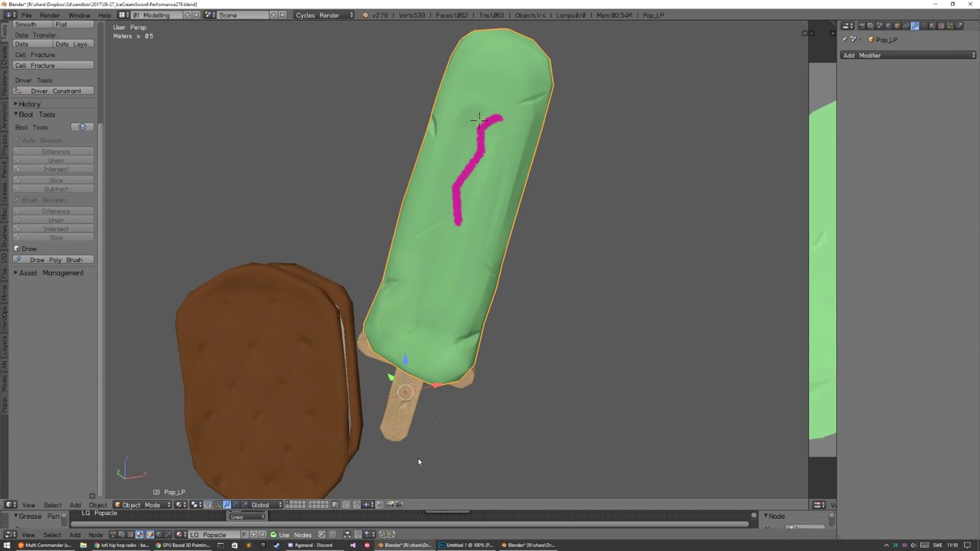The height and width of the screenshot is (551, 980).
Task: Open the Help menu
Action: click(x=105, y=15)
